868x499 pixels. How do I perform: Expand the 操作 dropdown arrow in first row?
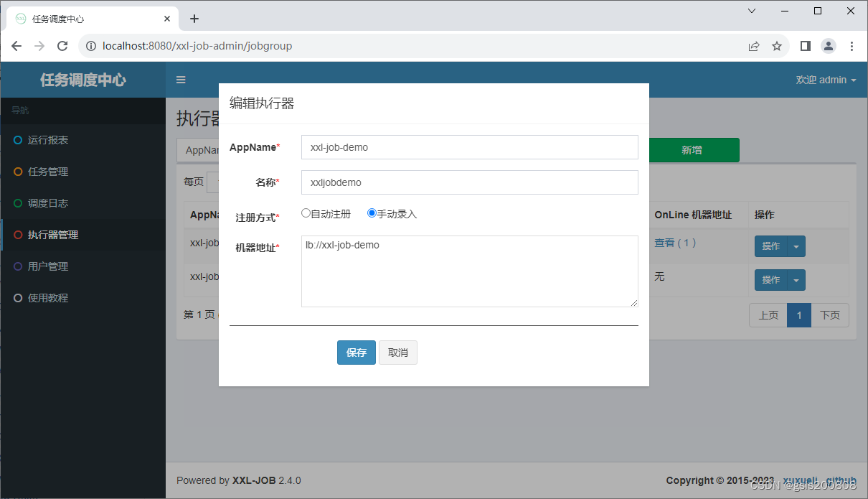[796, 246]
